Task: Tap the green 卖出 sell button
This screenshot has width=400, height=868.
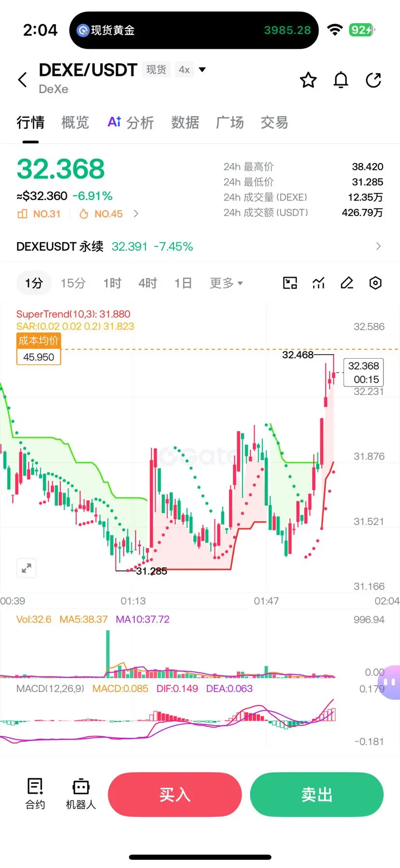Action: tap(317, 795)
